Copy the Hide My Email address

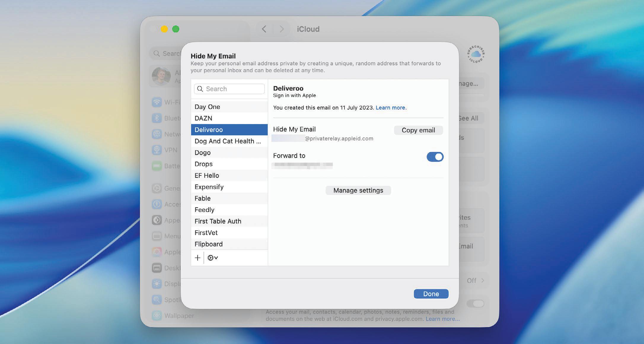[x=418, y=130]
